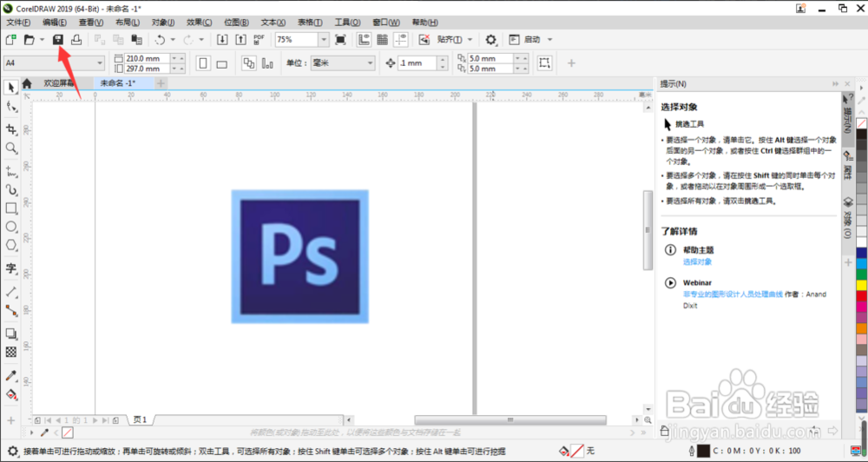Toggle Snap Off button

coord(424,39)
